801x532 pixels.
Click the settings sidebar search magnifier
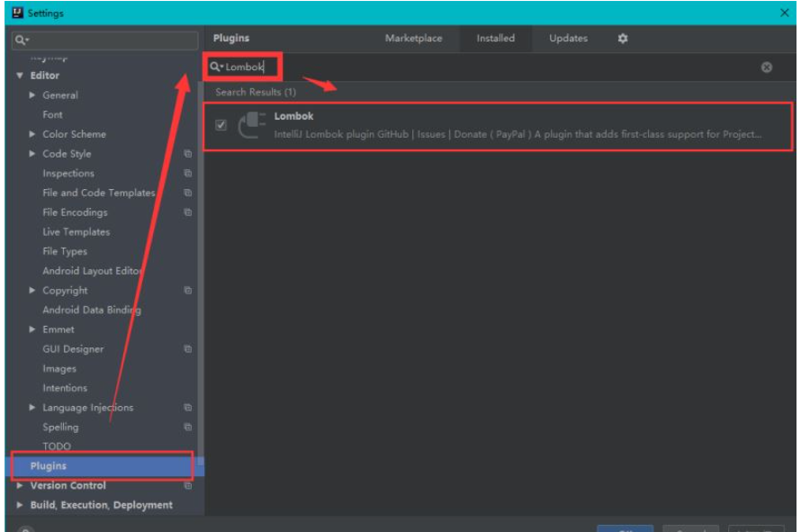coord(21,40)
